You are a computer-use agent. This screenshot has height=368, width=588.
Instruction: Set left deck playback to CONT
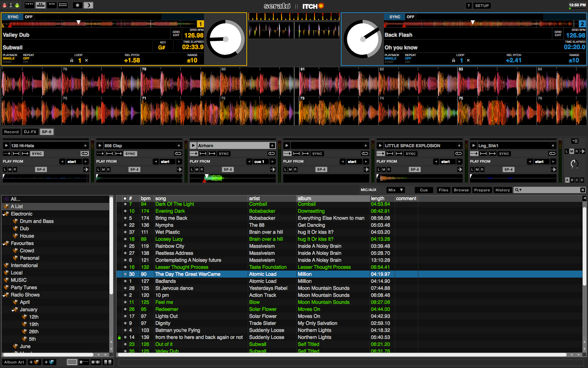(x=7, y=62)
